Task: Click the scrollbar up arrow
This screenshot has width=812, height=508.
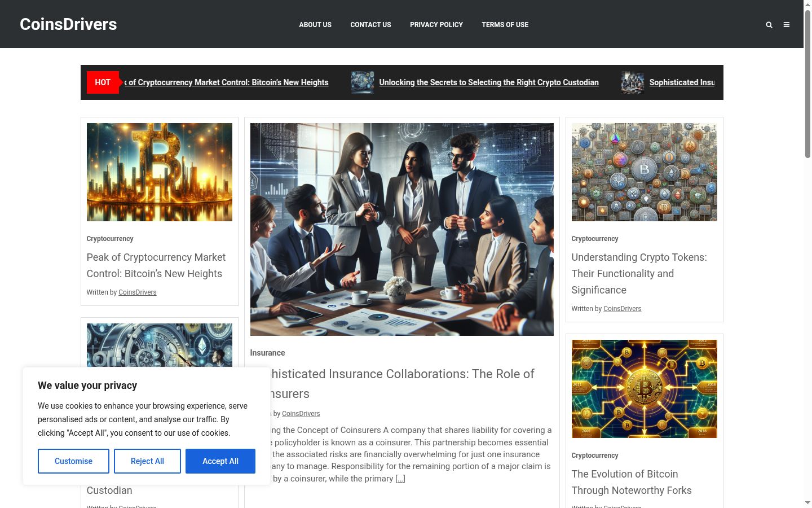Action: (807, 5)
